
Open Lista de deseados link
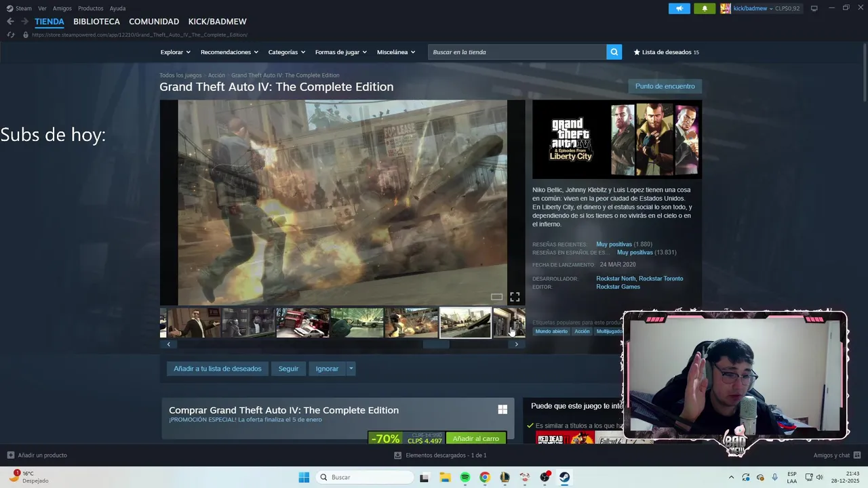(x=666, y=52)
